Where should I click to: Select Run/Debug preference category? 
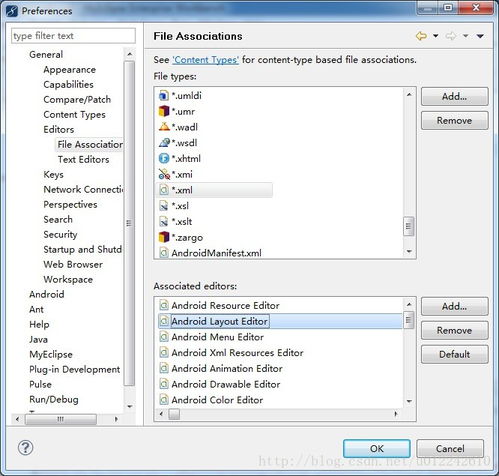point(54,399)
